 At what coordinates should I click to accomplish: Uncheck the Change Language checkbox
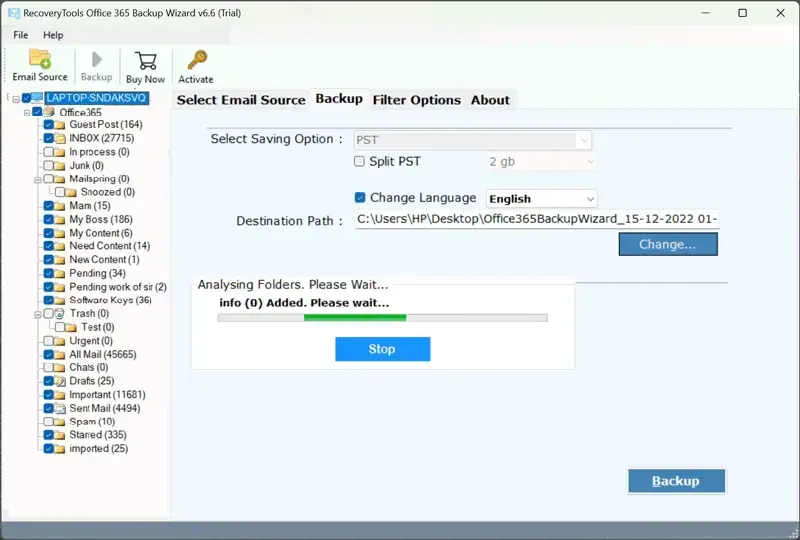pos(360,198)
